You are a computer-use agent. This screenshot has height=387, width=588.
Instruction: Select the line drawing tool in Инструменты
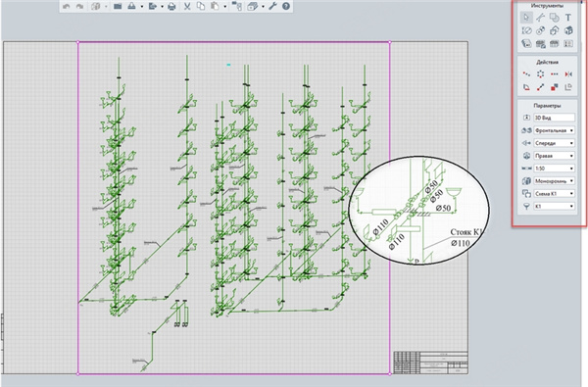pos(540,18)
